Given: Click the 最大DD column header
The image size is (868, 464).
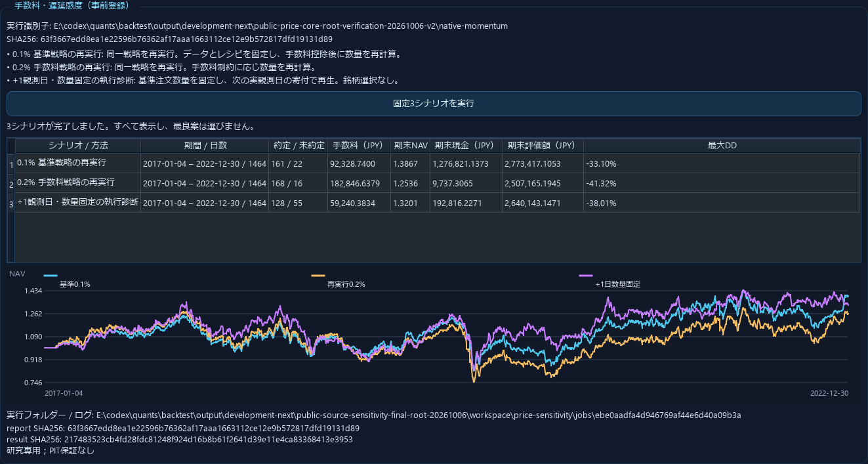Looking at the screenshot, I should click(722, 146).
